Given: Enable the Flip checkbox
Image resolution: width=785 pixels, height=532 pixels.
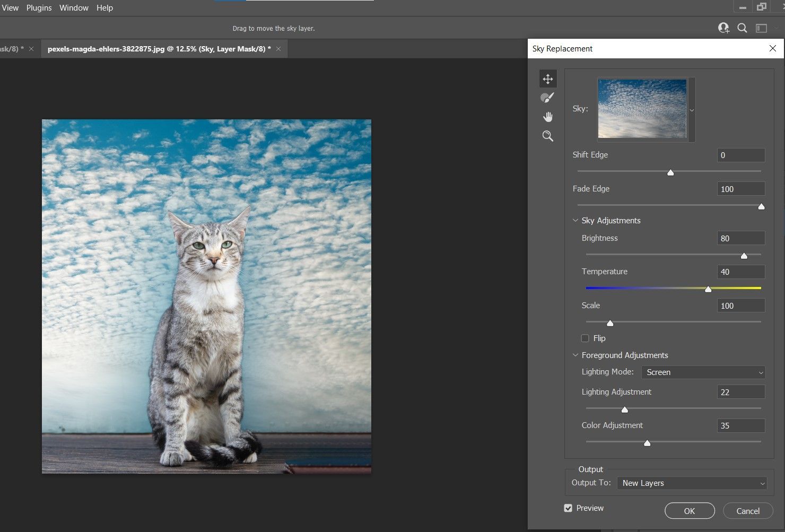Looking at the screenshot, I should 585,338.
